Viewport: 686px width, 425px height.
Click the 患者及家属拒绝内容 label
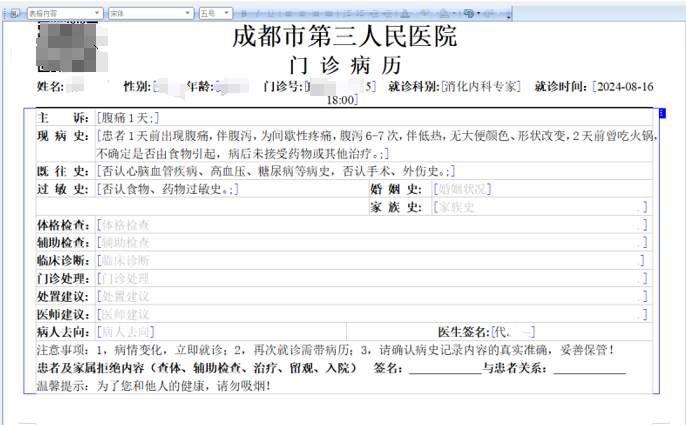point(196,368)
